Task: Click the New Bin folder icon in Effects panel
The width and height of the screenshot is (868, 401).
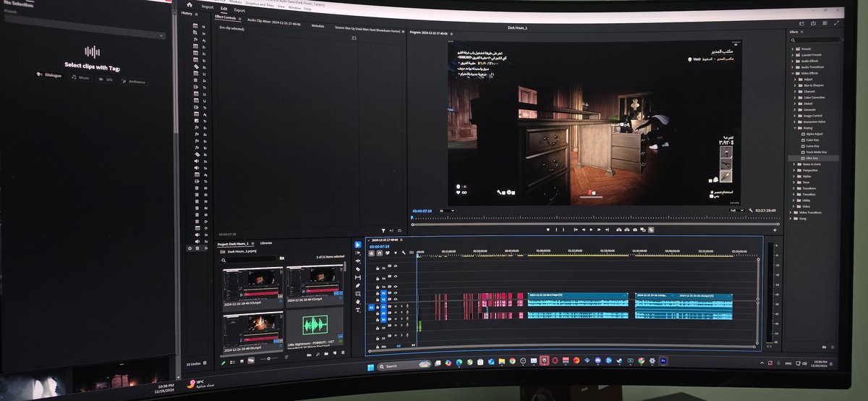Action: (x=824, y=347)
